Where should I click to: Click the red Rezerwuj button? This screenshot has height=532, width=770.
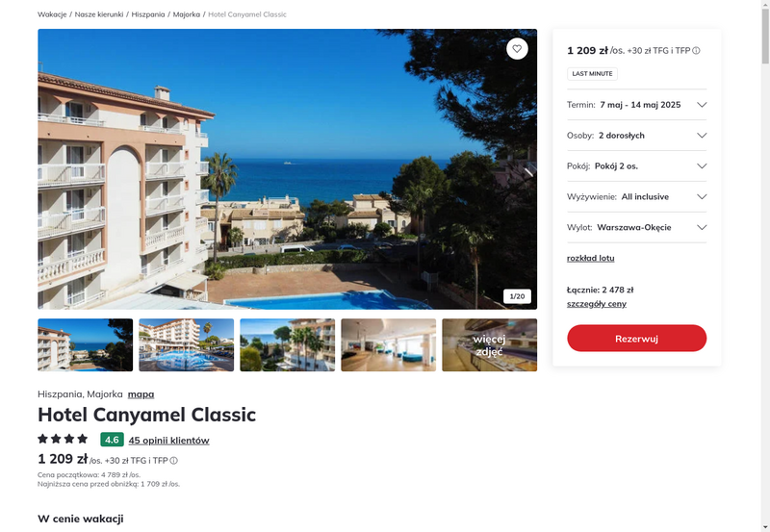click(x=636, y=338)
